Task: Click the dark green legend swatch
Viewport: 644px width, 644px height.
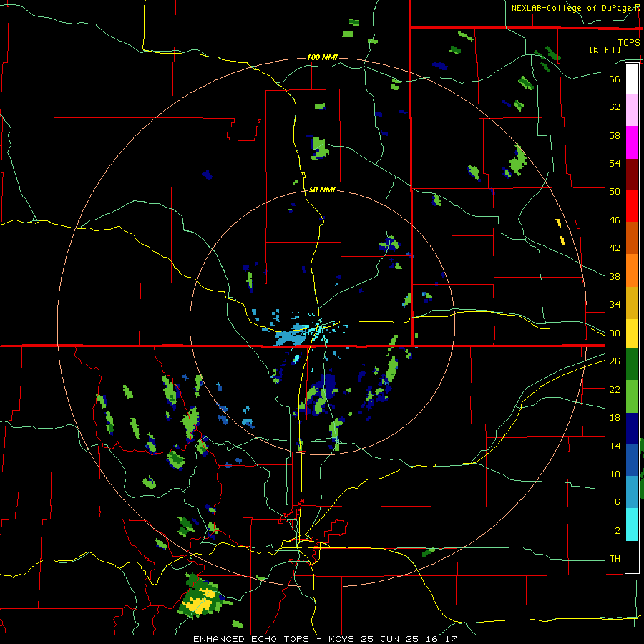Action: [632, 364]
